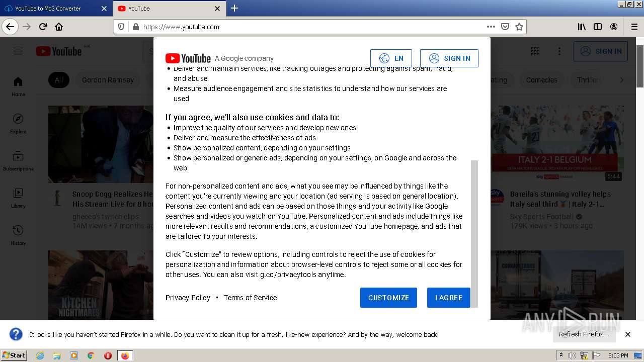Click the YouTube logo on the page header
Image resolution: width=644 pixels, height=362 pixels.
tap(59, 51)
